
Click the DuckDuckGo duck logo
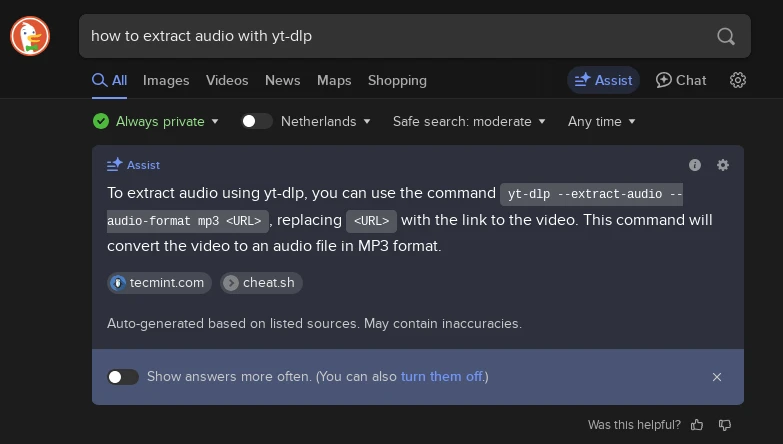point(30,36)
